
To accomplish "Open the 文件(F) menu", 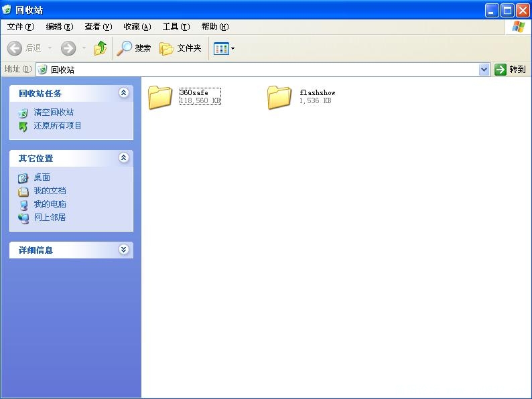I will click(21, 26).
